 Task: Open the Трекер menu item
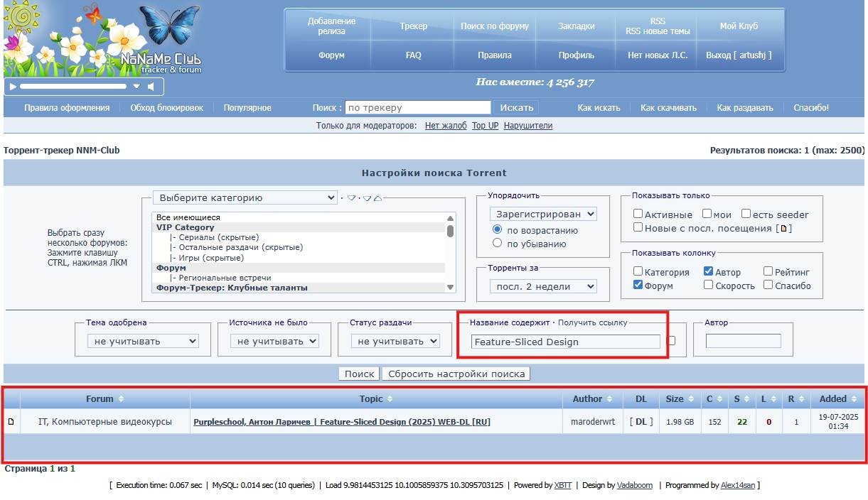coord(413,26)
